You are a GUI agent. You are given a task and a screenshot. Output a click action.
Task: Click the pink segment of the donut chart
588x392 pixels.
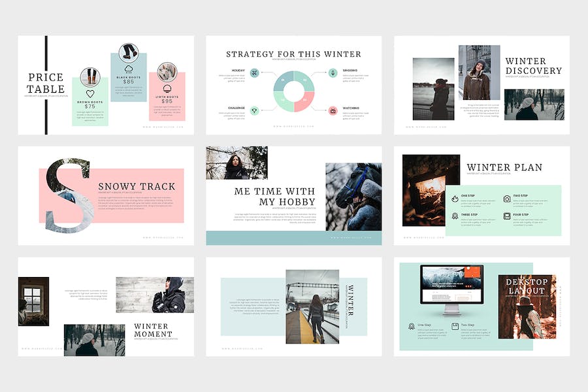(x=306, y=102)
